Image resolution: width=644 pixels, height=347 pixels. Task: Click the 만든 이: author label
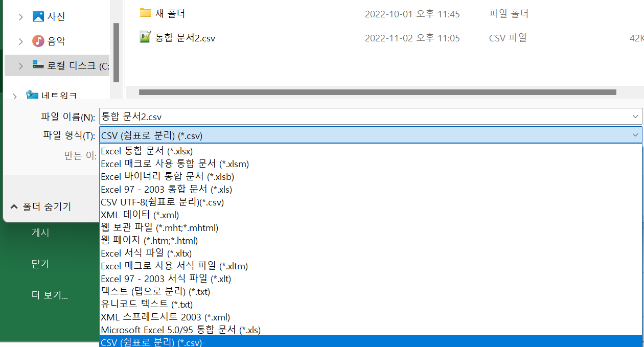[80, 155]
